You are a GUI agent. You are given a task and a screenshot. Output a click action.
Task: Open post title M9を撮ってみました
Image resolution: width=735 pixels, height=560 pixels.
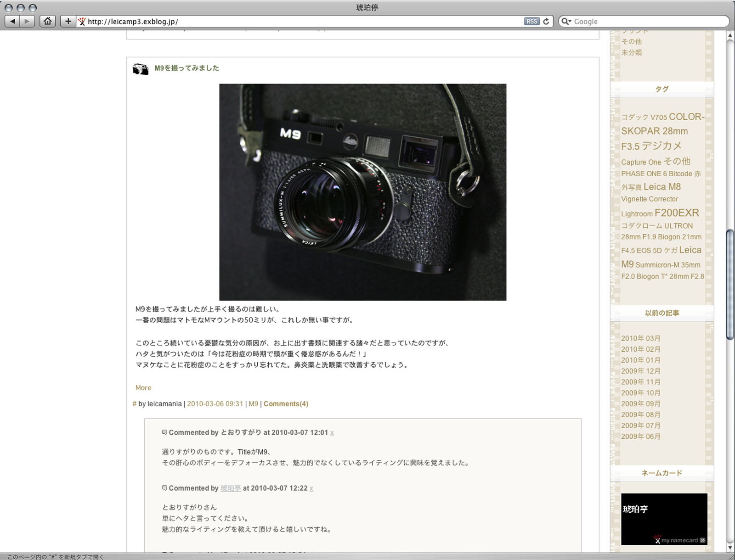coord(187,68)
